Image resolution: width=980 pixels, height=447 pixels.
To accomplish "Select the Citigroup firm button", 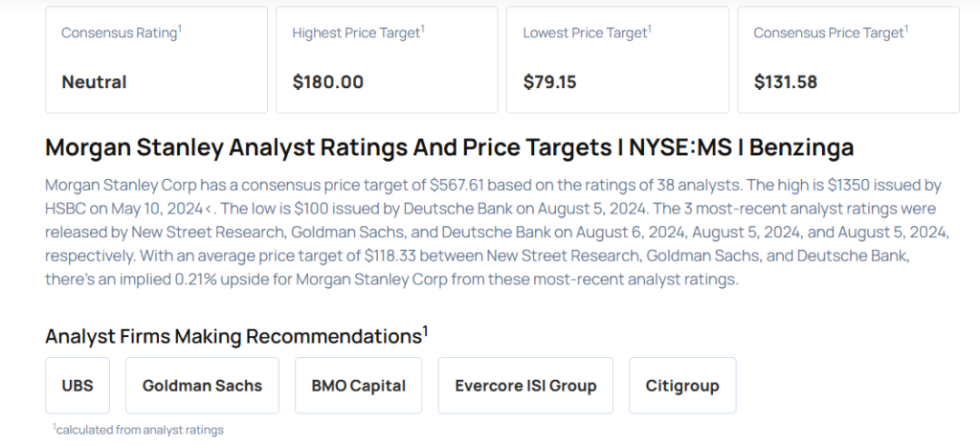I will pyautogui.click(x=682, y=386).
